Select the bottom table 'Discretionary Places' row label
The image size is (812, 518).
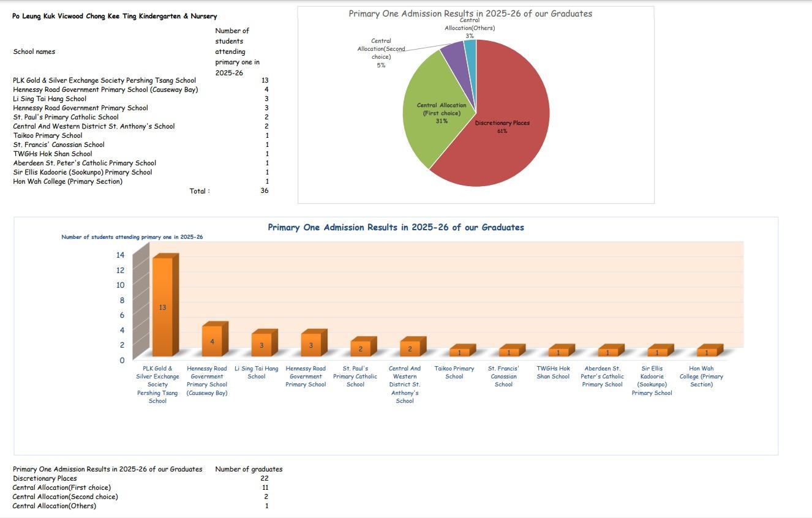tap(45, 478)
